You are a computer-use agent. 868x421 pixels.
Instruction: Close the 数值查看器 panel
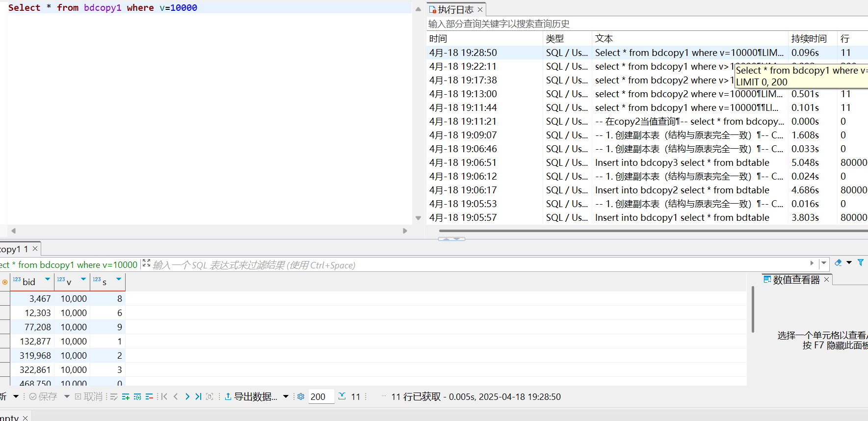click(x=826, y=279)
